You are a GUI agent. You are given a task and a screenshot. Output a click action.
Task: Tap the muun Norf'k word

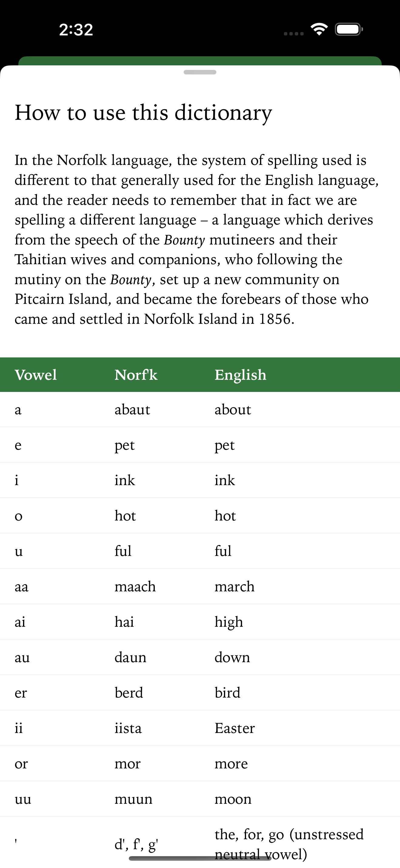[x=134, y=799]
